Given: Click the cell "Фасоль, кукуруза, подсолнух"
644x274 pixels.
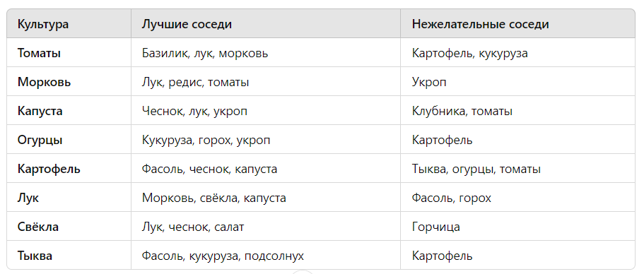Looking at the screenshot, I should coord(223,256).
